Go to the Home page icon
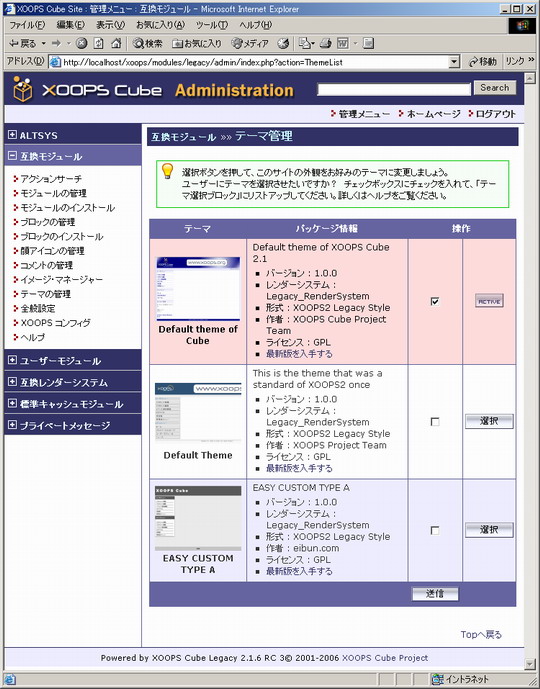The image size is (540, 689). pyautogui.click(x=116, y=43)
